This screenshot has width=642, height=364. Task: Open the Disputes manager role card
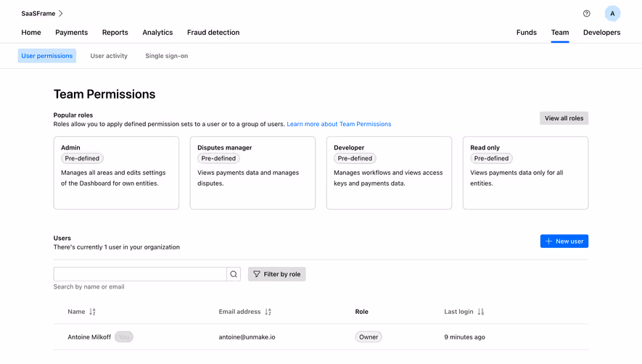click(252, 173)
